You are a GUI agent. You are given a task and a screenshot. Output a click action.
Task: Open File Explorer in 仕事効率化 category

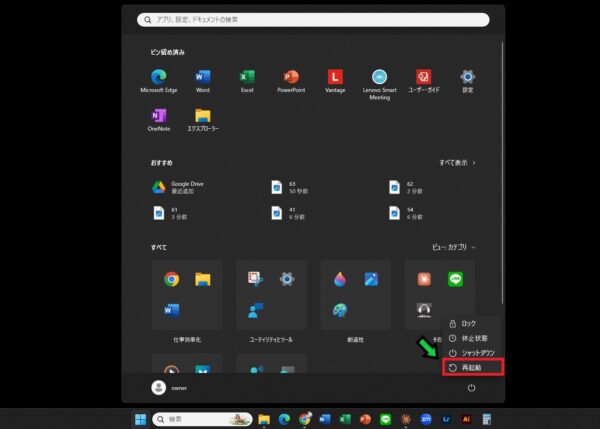coord(203,279)
